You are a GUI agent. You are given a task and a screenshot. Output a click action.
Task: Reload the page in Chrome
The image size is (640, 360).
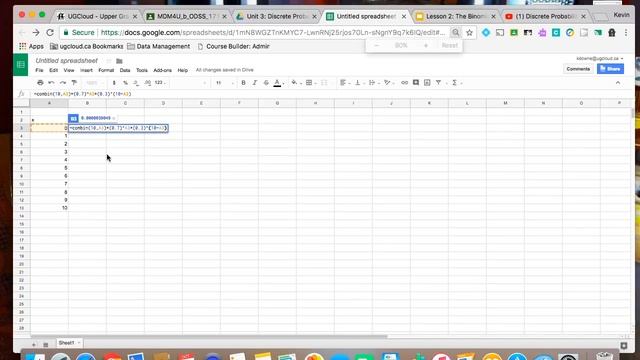pyautogui.click(x=50, y=32)
